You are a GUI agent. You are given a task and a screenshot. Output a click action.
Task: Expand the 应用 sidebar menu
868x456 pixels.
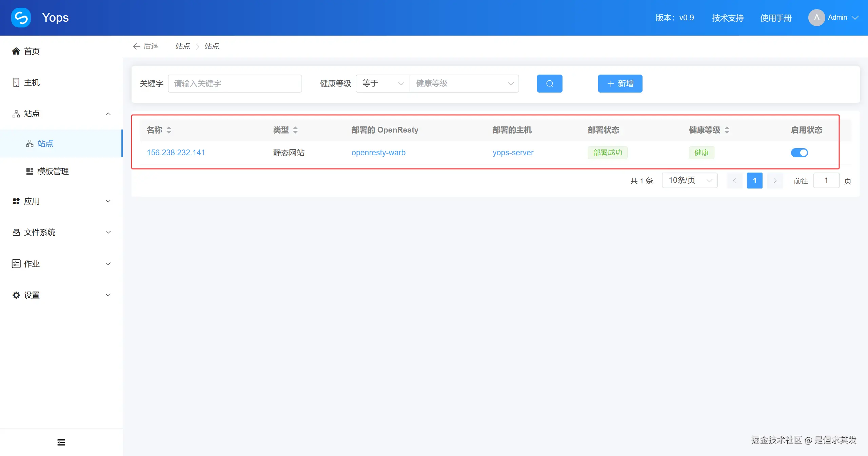pyautogui.click(x=61, y=201)
